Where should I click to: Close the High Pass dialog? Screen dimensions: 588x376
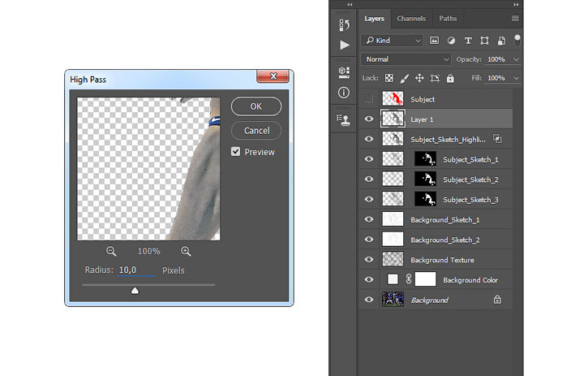(273, 76)
